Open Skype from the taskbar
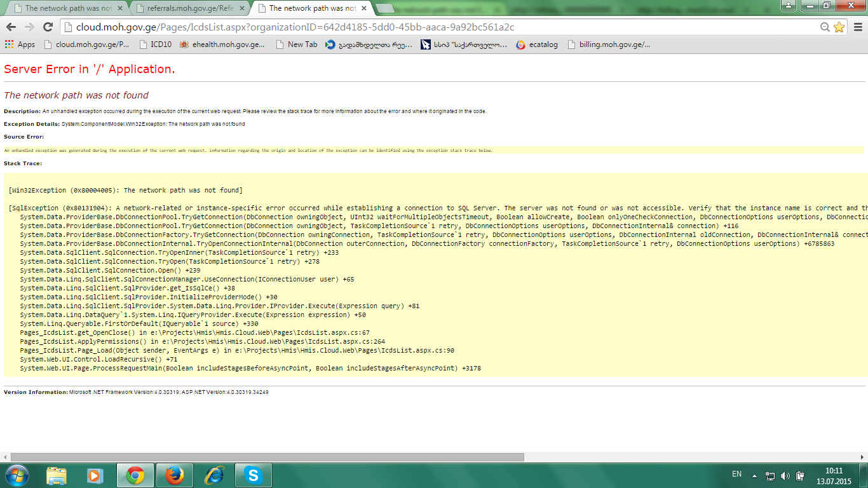The height and width of the screenshot is (488, 868). point(254,475)
